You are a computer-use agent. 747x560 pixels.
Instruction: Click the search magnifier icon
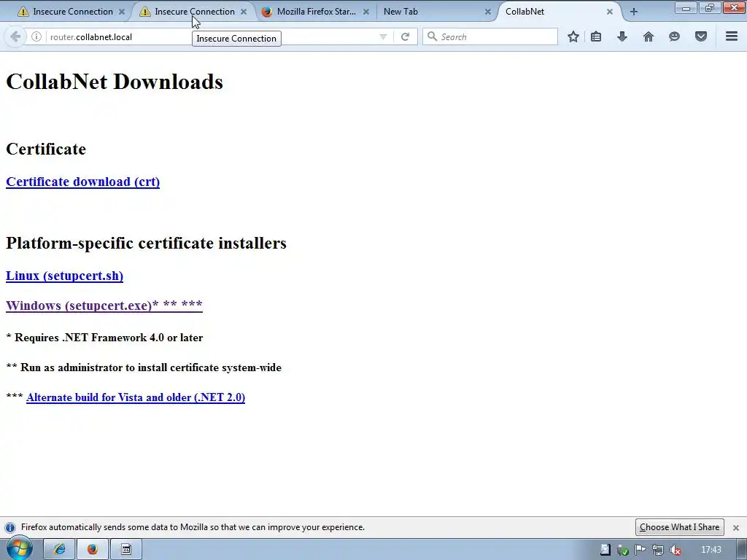[432, 36]
